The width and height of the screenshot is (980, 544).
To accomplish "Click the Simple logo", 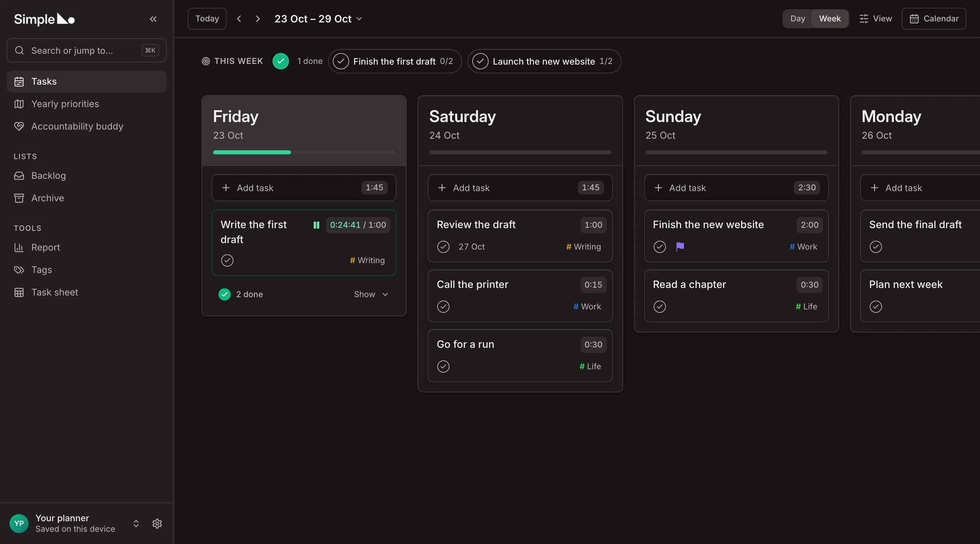I will tap(44, 19).
